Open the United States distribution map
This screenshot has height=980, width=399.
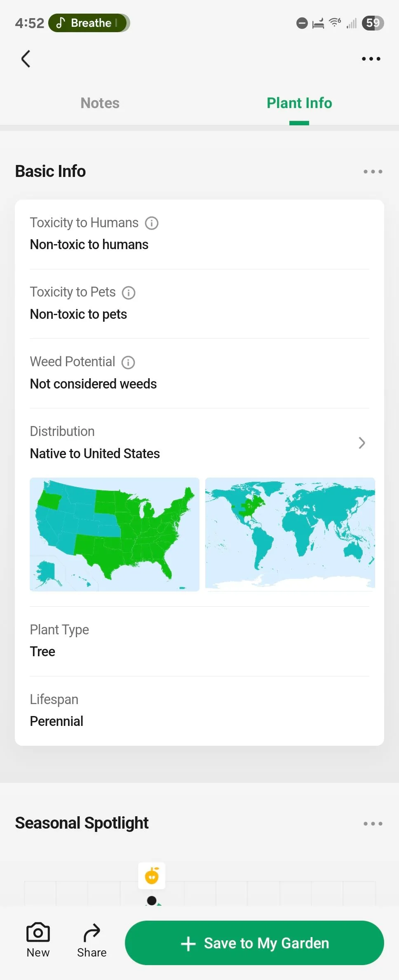(x=115, y=535)
